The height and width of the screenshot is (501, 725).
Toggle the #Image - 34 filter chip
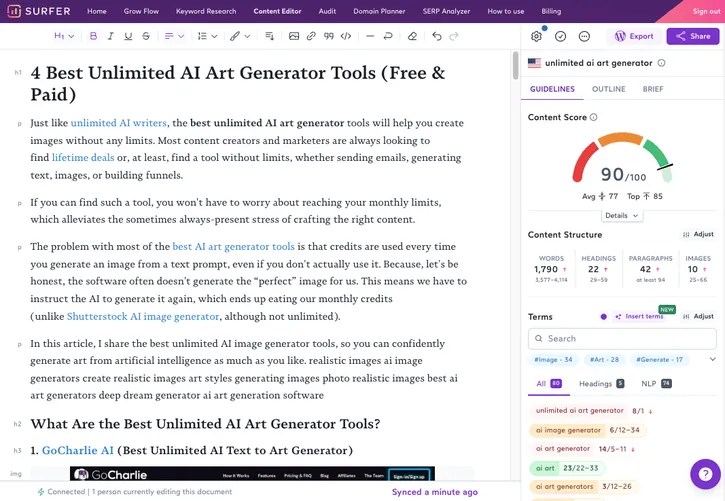coord(553,360)
